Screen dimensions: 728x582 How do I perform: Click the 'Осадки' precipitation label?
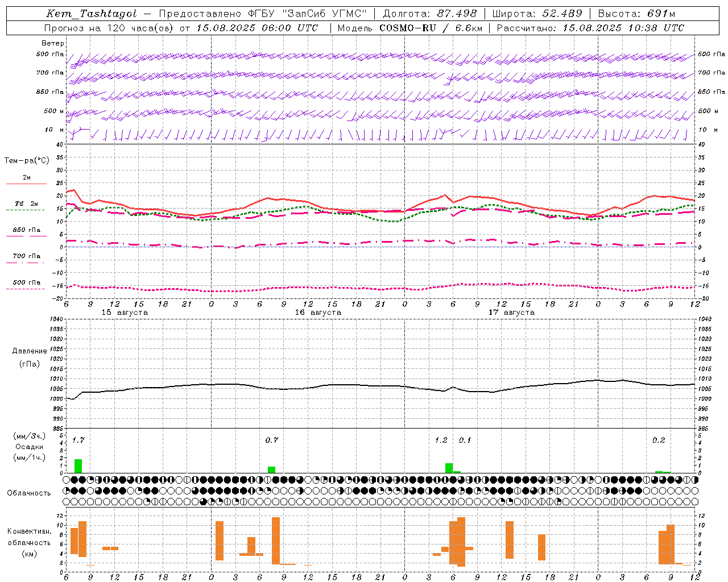[29, 447]
